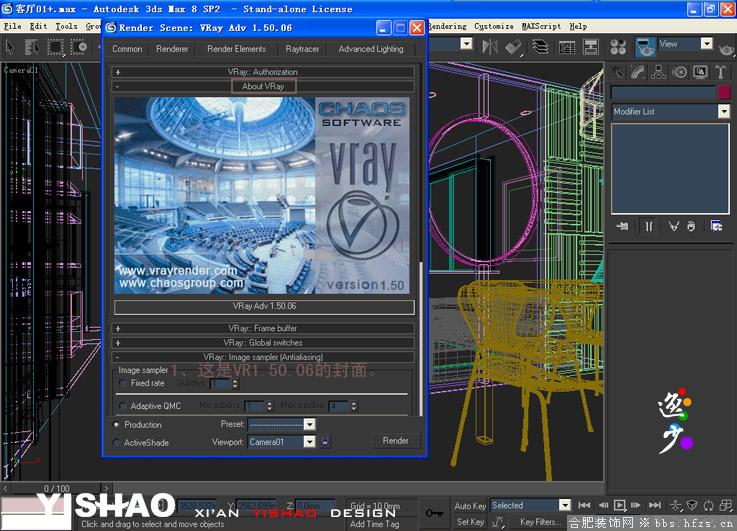Switch to the Utilities hammer panel
Screen dimensions: 737x531
point(720,72)
